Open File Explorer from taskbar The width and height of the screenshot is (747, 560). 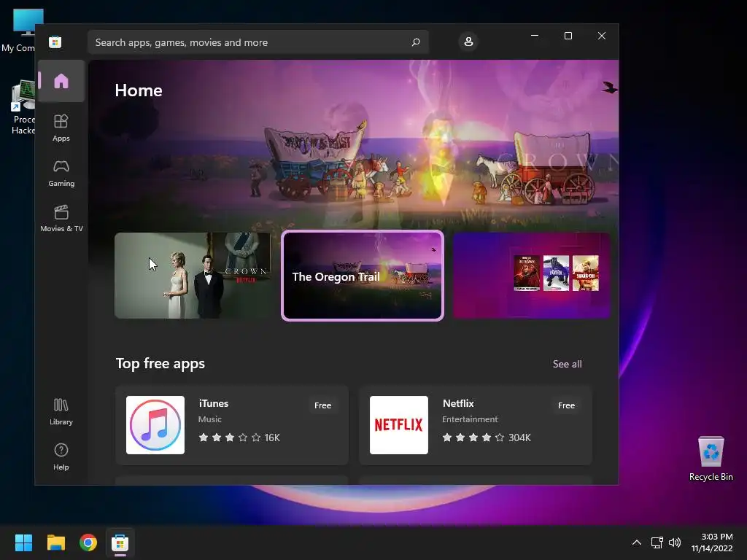55,542
